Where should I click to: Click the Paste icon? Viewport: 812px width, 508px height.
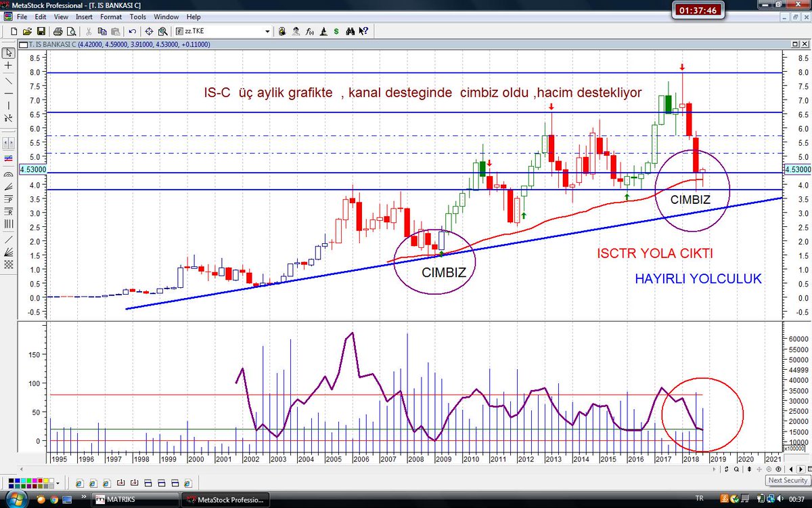(115, 31)
